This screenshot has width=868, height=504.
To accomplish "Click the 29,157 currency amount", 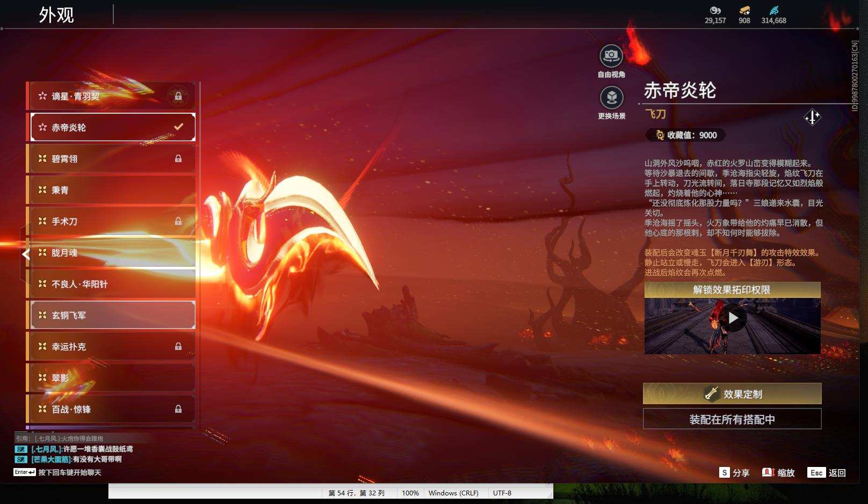I will click(715, 20).
